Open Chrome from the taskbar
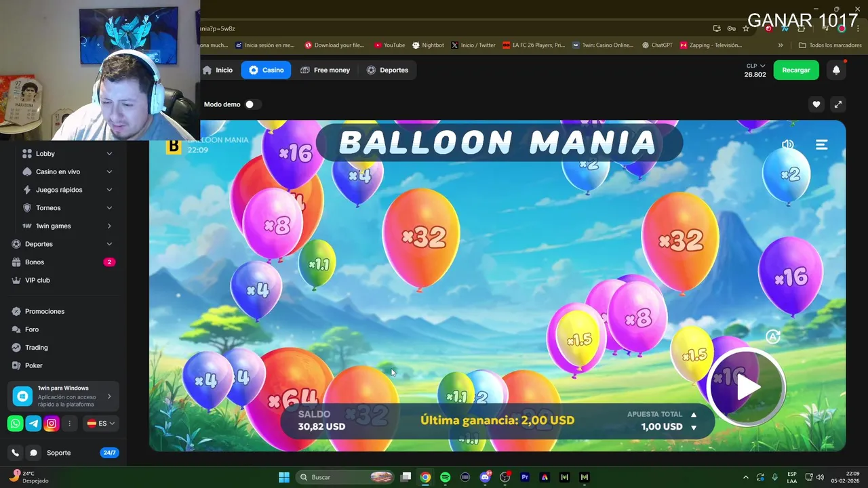The height and width of the screenshot is (488, 868). (x=425, y=477)
